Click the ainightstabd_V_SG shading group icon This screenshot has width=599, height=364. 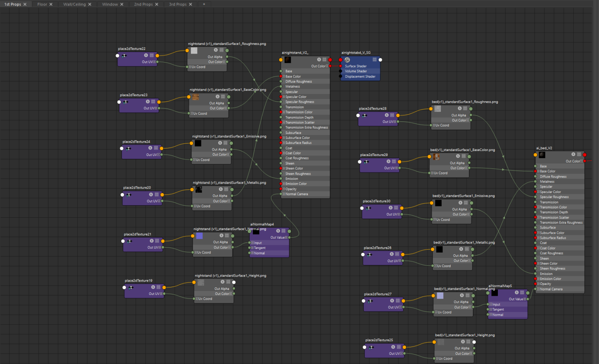347,60
